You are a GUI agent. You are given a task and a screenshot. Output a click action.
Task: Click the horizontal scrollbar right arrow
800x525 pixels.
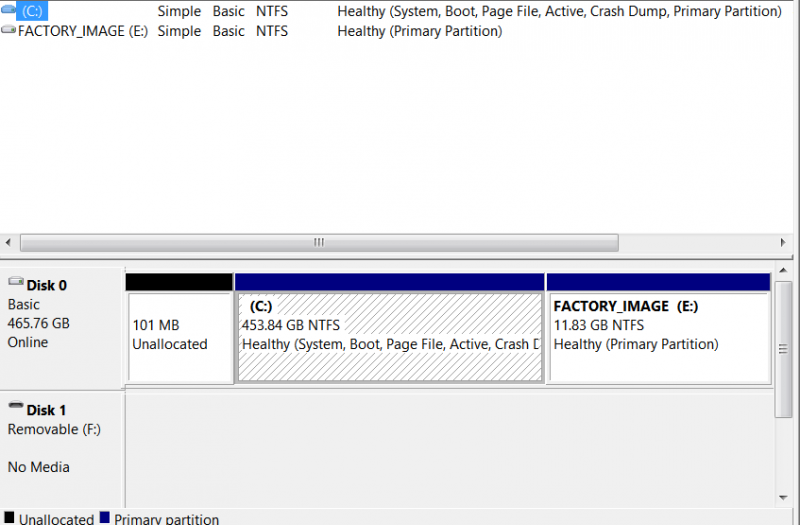tap(783, 242)
